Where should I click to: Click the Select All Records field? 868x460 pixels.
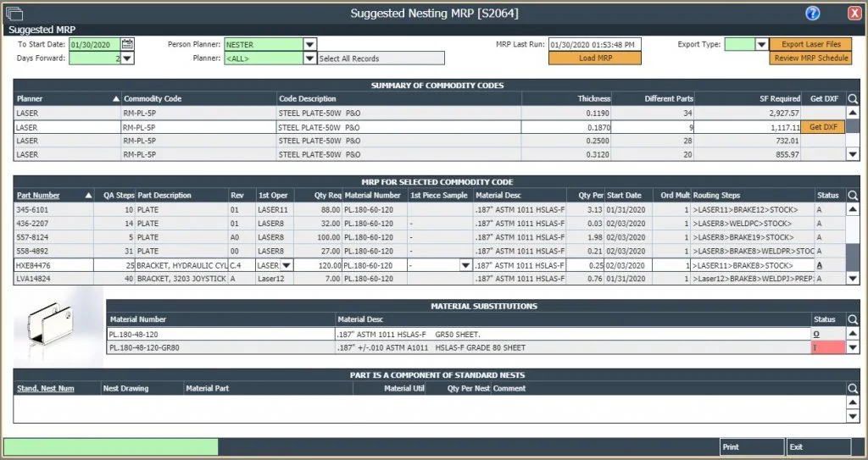[381, 58]
